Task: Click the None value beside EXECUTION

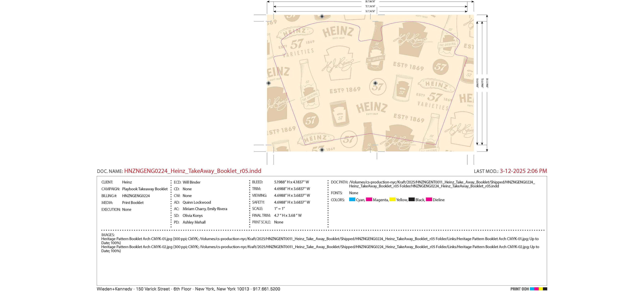Action: [127, 209]
